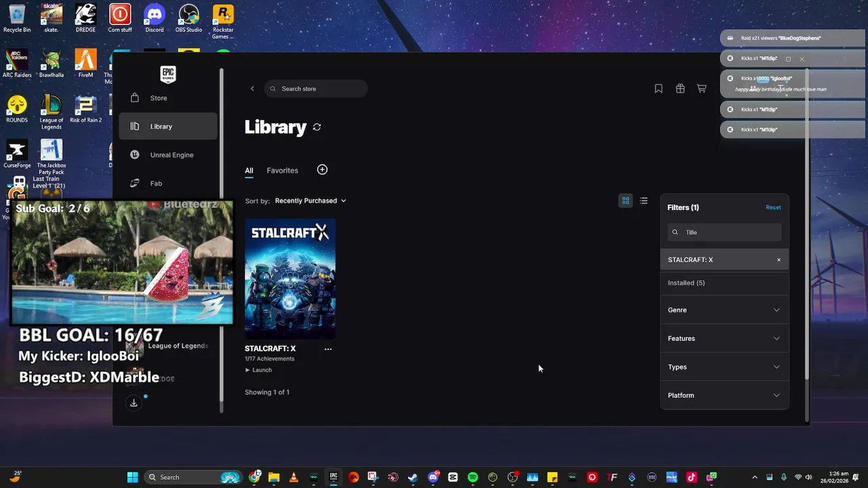
Task: Refresh the Library with circular arrows icon
Action: 317,127
